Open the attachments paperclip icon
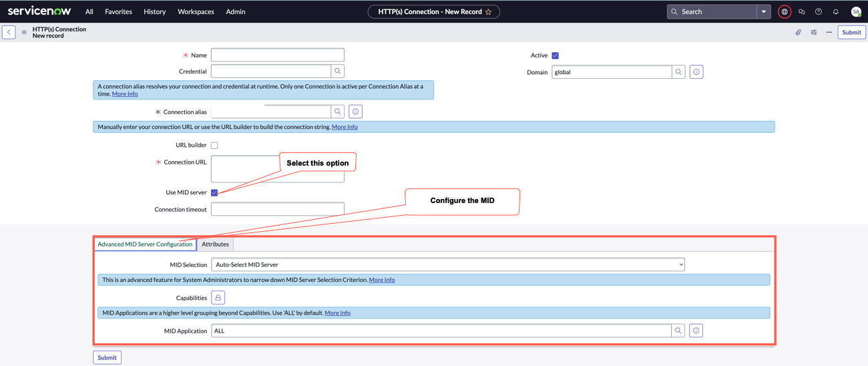 (798, 32)
